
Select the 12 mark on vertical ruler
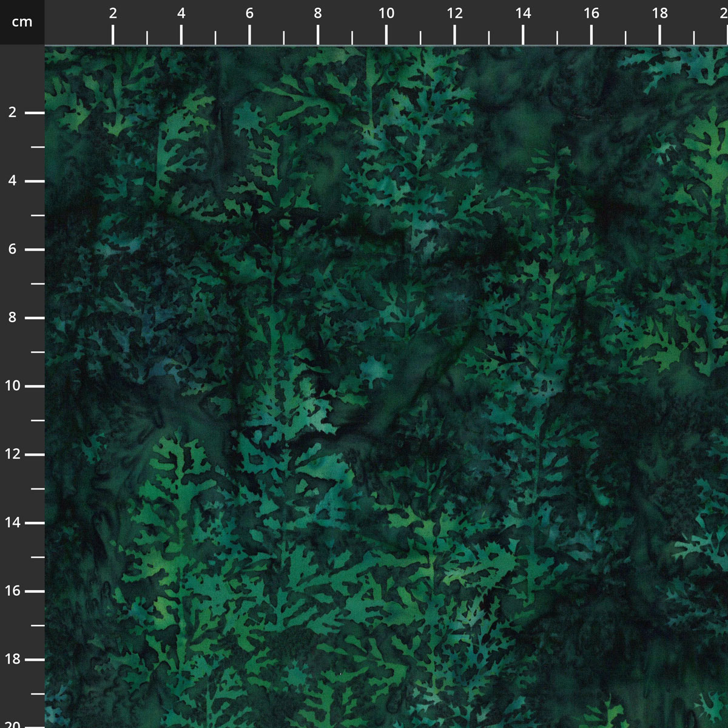coord(13,454)
